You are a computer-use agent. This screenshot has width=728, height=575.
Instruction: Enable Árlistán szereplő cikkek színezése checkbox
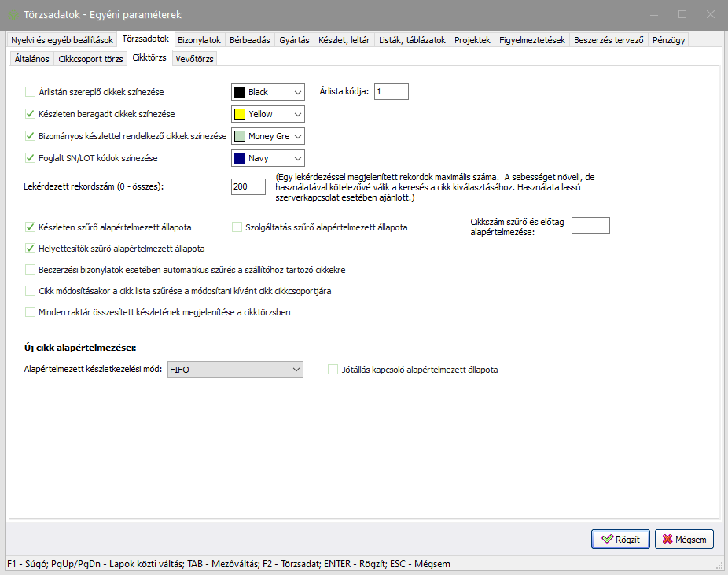click(x=31, y=92)
